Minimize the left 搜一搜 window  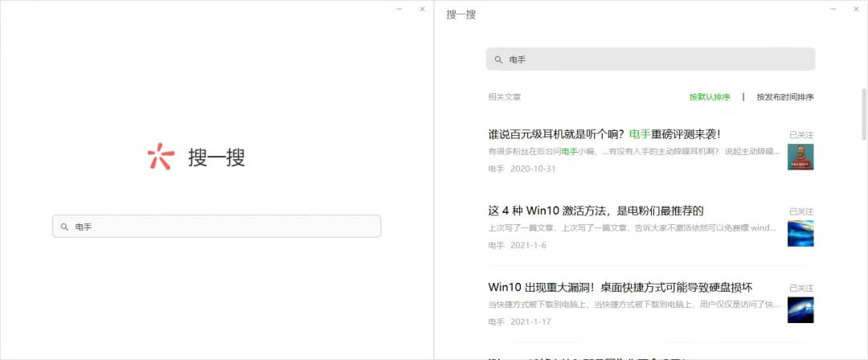399,9
